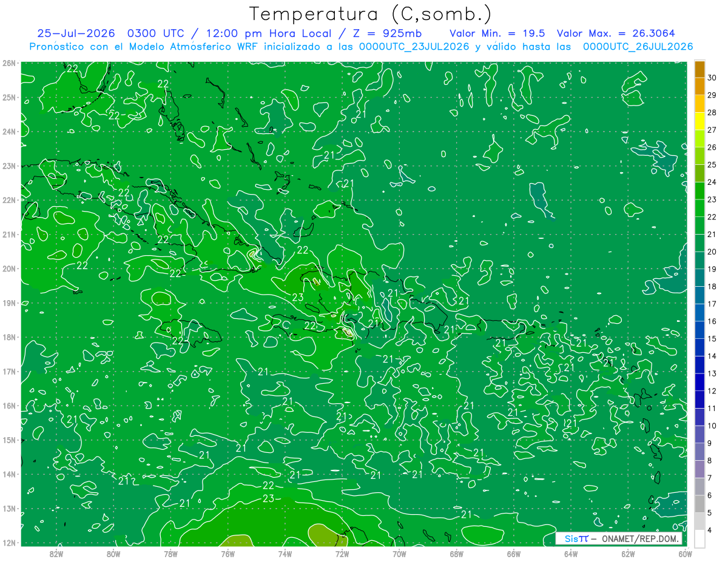728x562 pixels.
Task: Select the color scale label '25'
Action: point(712,165)
